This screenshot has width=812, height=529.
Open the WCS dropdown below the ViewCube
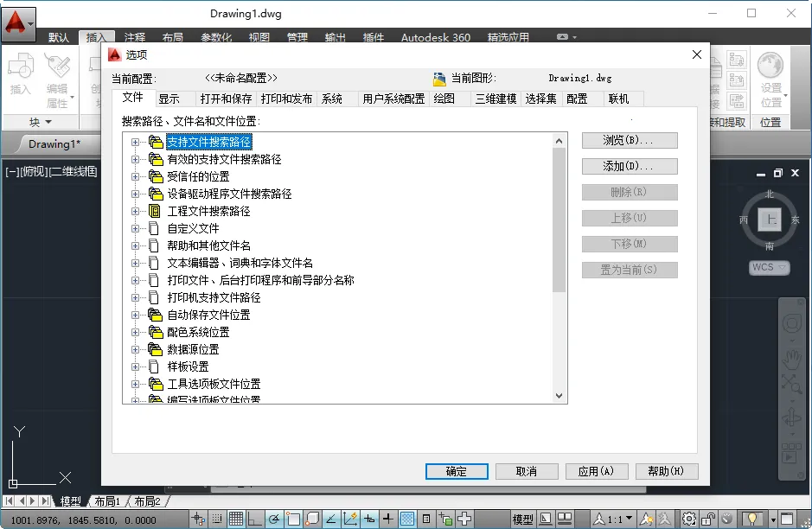point(768,267)
